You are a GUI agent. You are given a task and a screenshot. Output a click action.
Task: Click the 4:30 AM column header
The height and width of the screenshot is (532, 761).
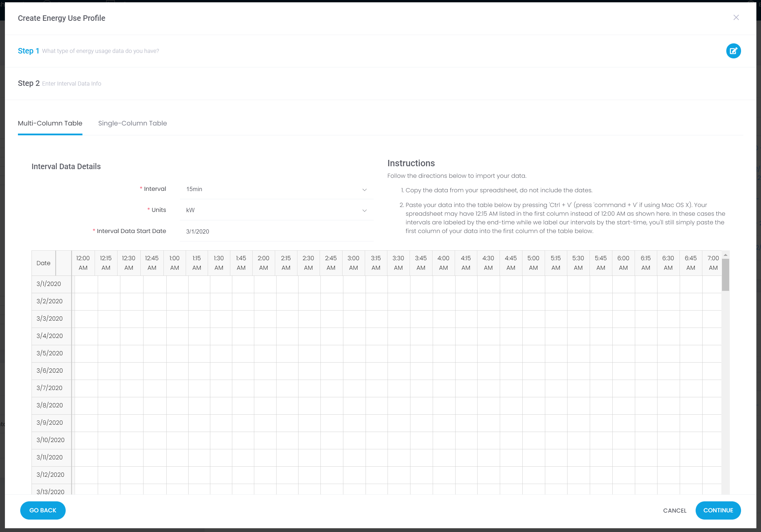488,263
